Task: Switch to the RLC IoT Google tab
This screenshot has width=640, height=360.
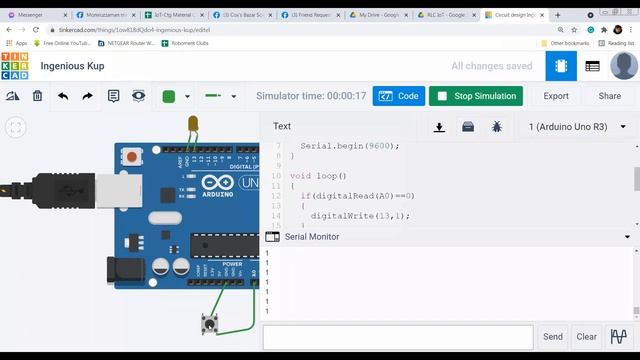Action: (x=446, y=15)
